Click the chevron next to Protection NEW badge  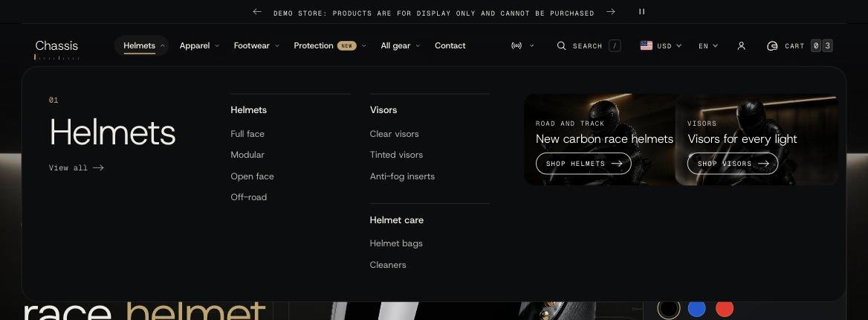pos(363,46)
